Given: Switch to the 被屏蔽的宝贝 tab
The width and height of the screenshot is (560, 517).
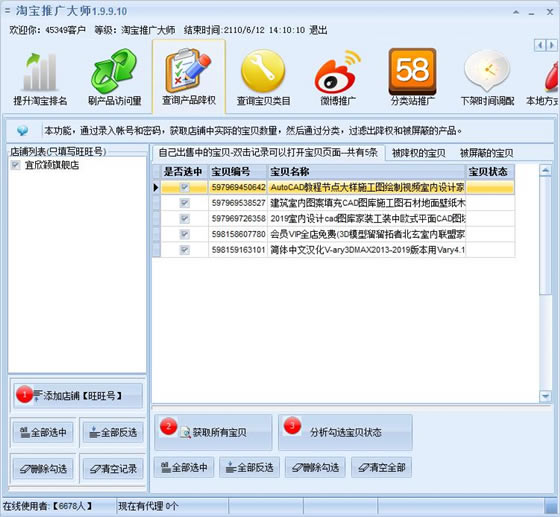Looking at the screenshot, I should 486,153.
